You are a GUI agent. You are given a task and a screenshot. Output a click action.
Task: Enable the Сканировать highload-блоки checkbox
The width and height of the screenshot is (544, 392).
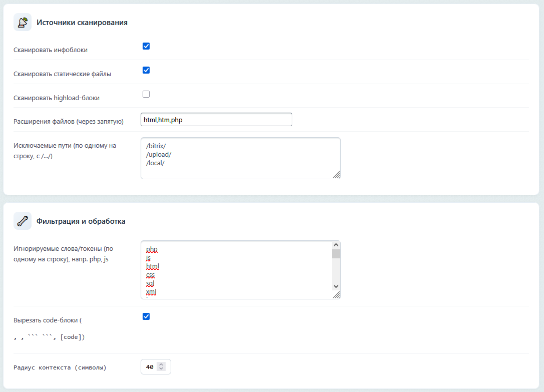point(146,94)
